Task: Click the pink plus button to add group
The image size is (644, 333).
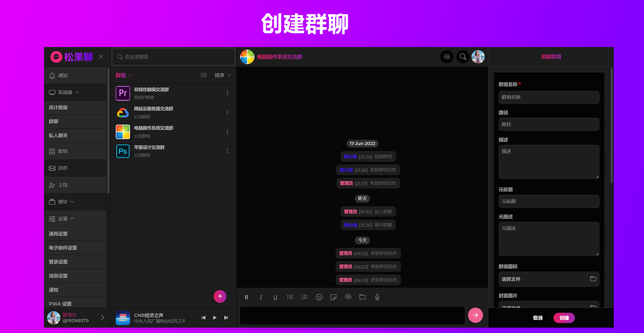Action: coord(220,296)
